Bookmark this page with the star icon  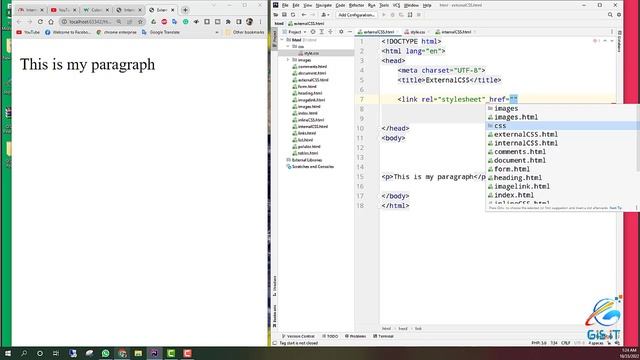140,22
